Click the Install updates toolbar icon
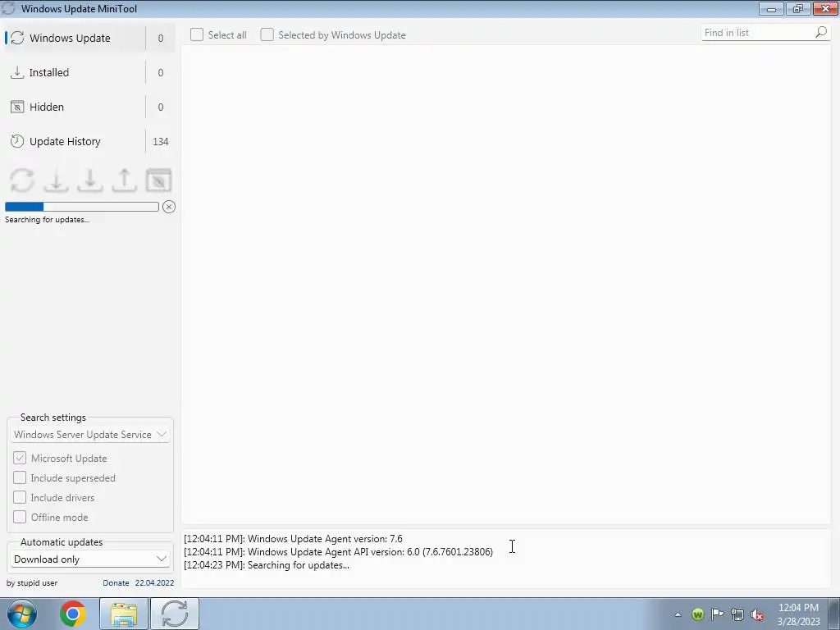This screenshot has height=630, width=840. pos(90,180)
